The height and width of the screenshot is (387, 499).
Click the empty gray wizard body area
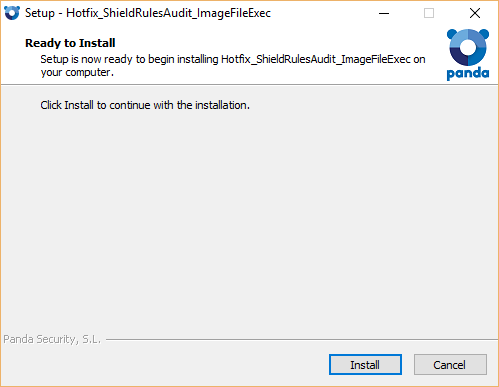click(249, 220)
